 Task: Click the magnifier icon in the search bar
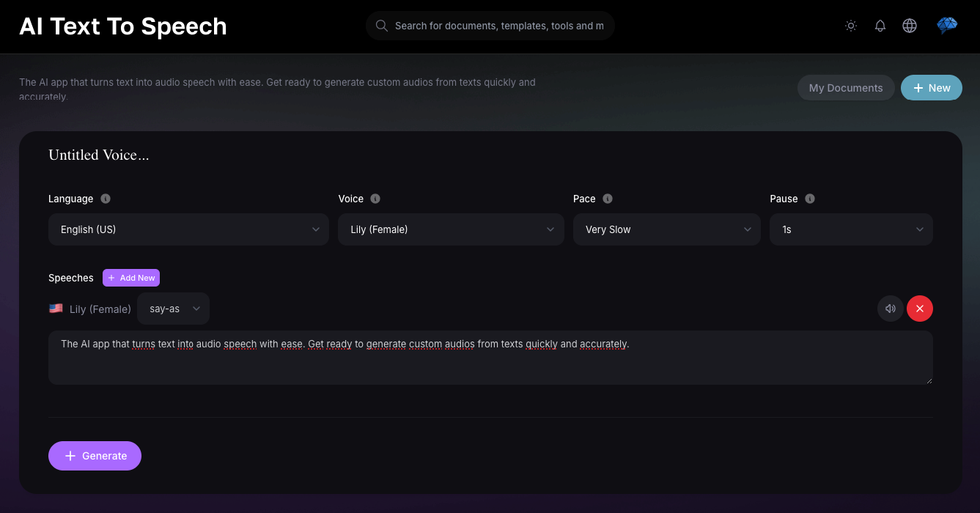click(381, 26)
